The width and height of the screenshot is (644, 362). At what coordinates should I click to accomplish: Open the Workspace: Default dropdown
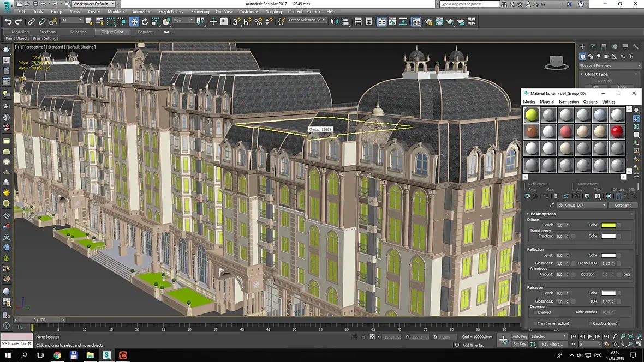click(x=93, y=4)
